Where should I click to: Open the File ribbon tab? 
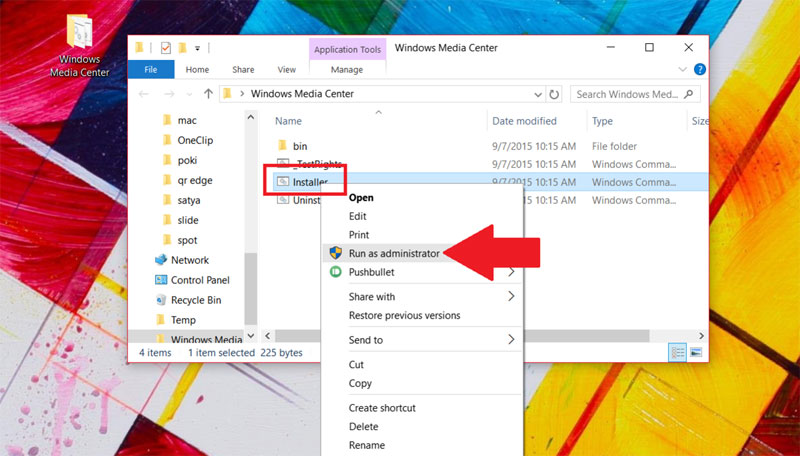[x=151, y=69]
